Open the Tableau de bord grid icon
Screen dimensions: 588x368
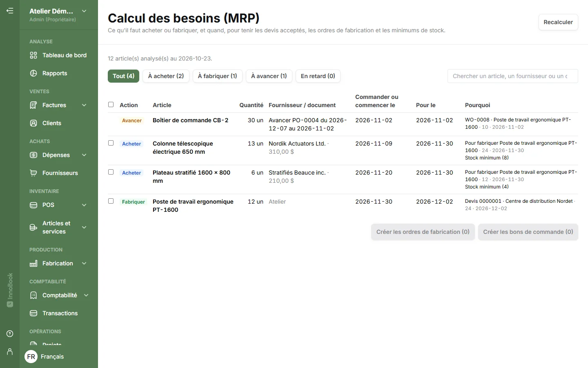pos(33,55)
